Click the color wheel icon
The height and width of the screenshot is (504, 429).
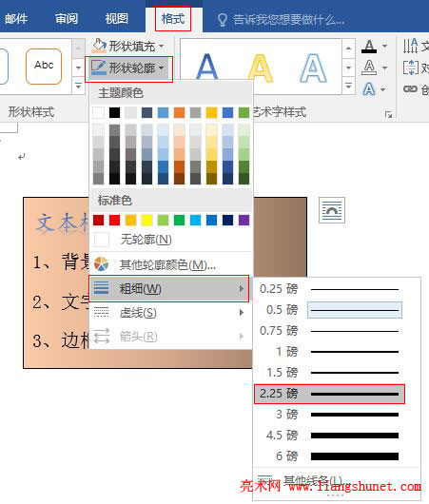tap(101, 264)
